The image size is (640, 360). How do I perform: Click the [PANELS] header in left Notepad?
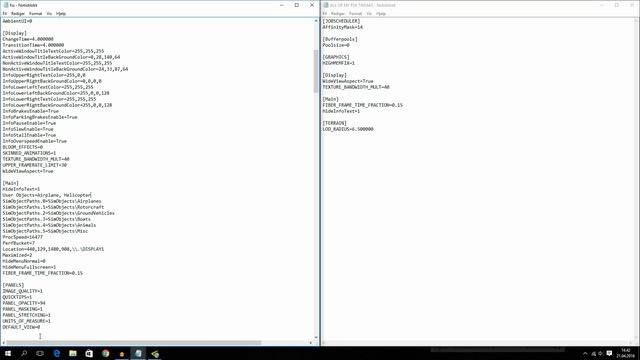click(x=13, y=285)
